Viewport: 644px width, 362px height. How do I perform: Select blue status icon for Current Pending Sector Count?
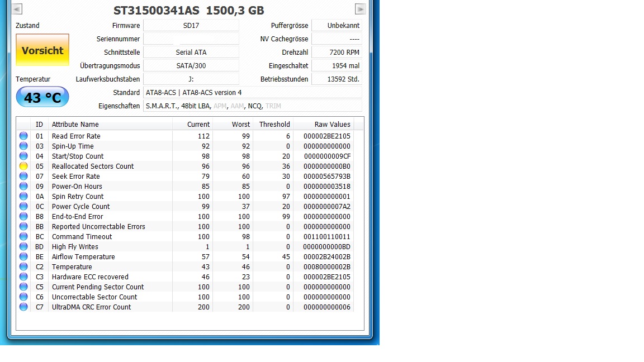click(23, 287)
